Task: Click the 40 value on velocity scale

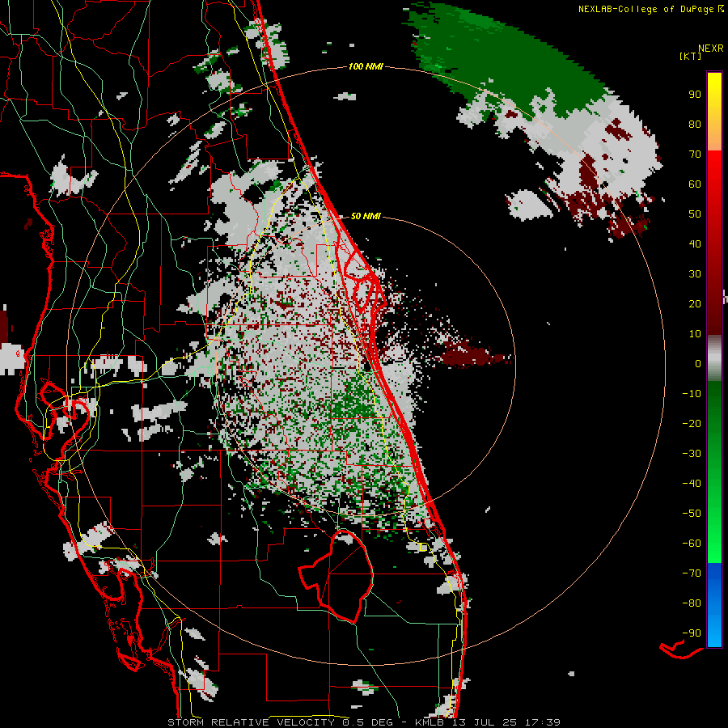Action: pyautogui.click(x=695, y=244)
